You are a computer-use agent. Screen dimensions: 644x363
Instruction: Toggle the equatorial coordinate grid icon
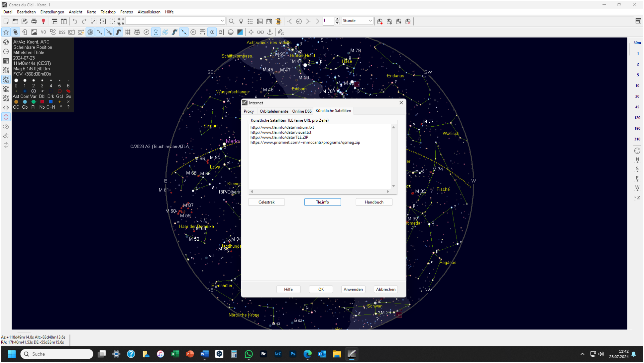(128, 32)
